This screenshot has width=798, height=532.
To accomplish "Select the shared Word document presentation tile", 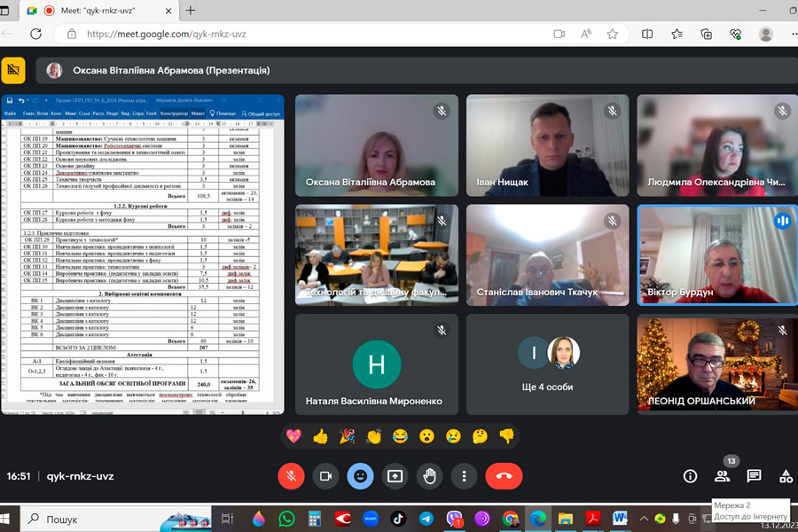I will click(143, 254).
